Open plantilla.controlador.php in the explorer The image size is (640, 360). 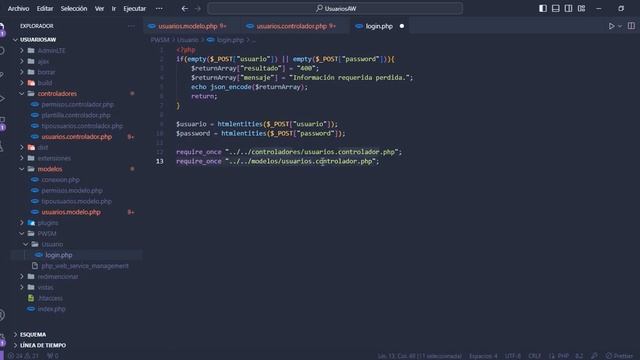coord(76,115)
